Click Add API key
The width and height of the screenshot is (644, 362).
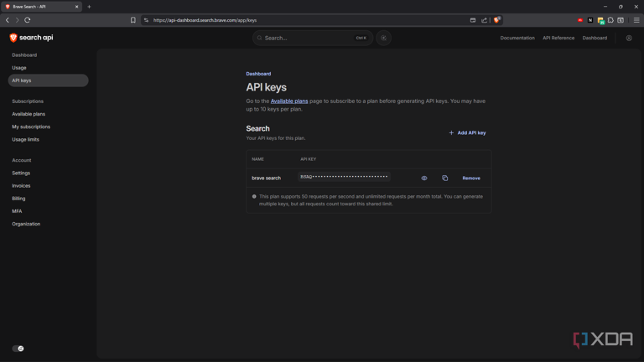click(467, 133)
